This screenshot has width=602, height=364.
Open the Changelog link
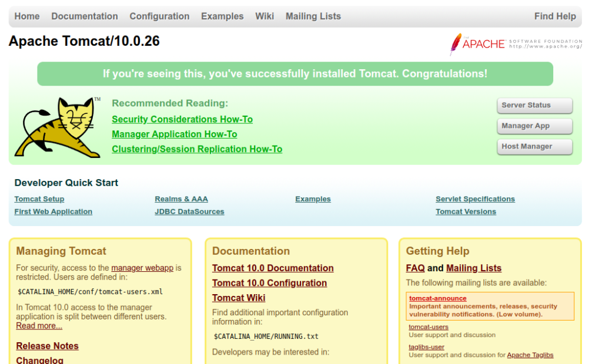40,360
